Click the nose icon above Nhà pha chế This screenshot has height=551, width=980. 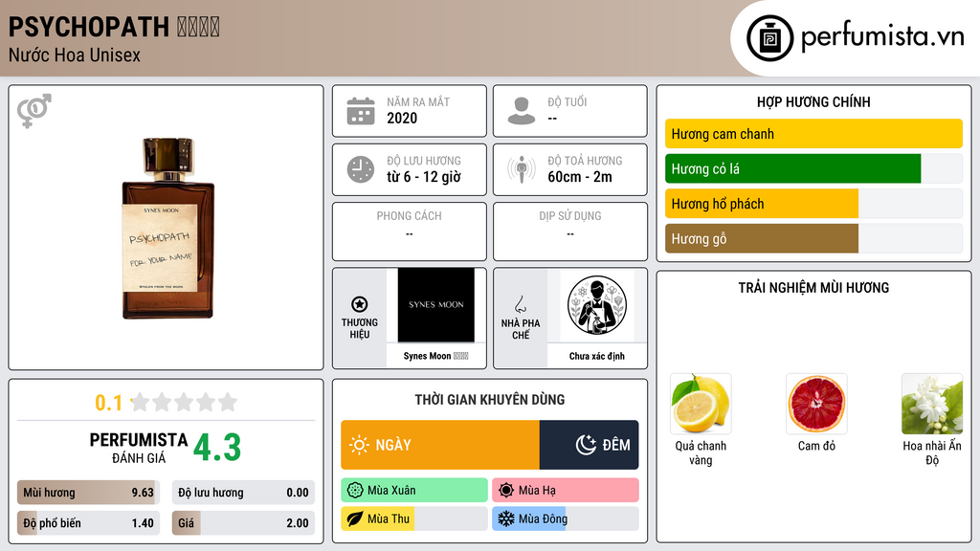coord(520,304)
